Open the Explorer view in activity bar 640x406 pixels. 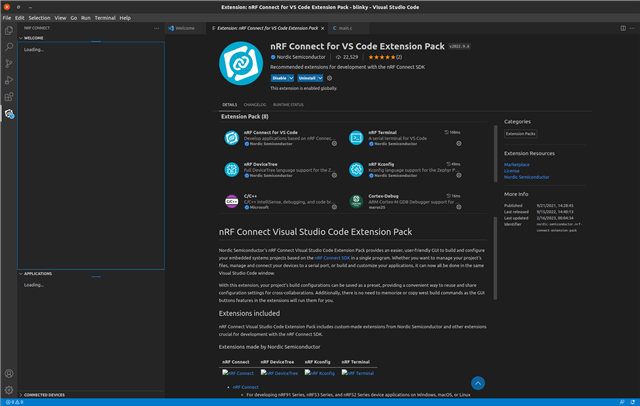point(9,31)
